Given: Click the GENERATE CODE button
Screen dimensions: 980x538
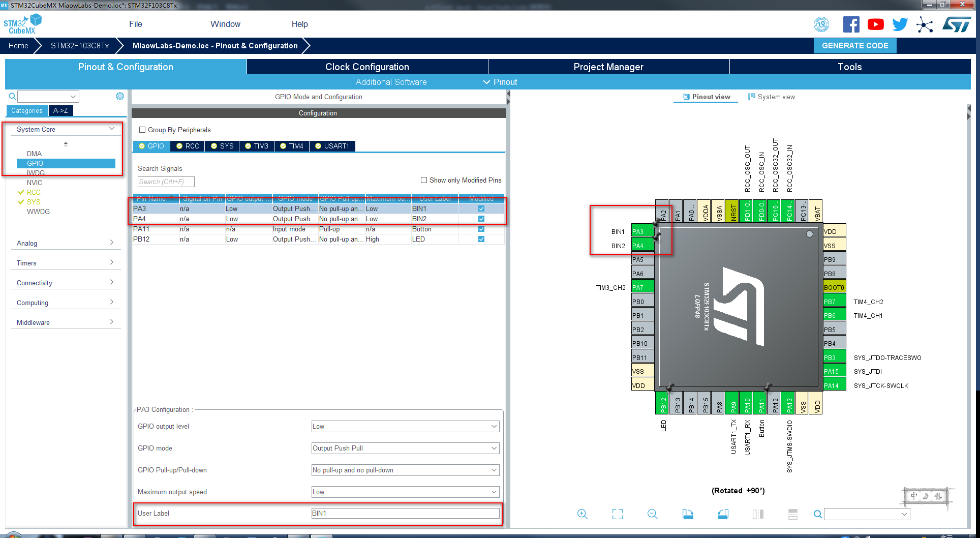Looking at the screenshot, I should pos(855,45).
